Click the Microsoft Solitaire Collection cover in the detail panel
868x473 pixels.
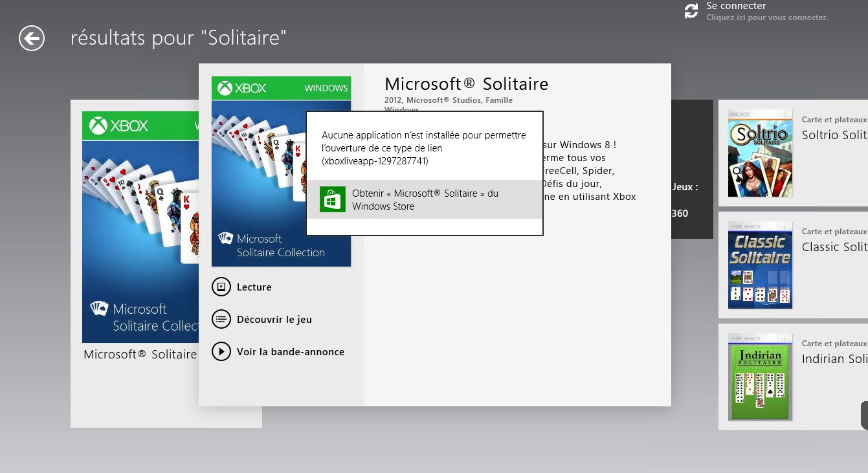(x=281, y=171)
